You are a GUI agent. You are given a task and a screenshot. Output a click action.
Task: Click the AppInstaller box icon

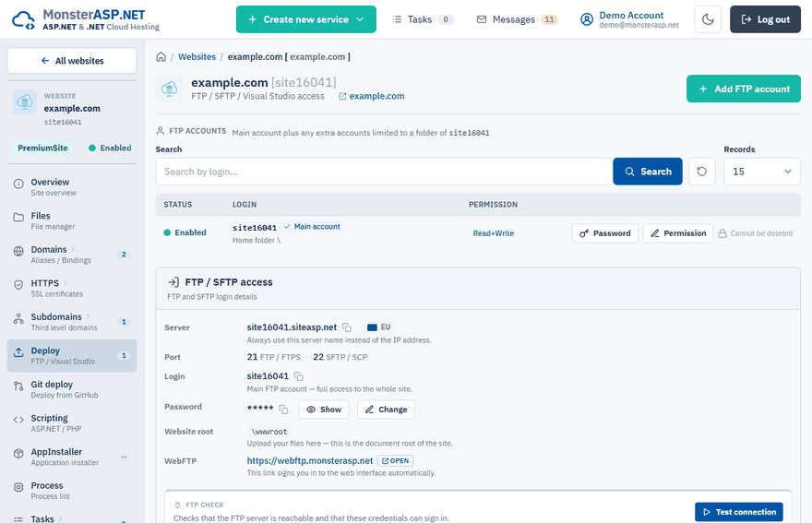18,454
